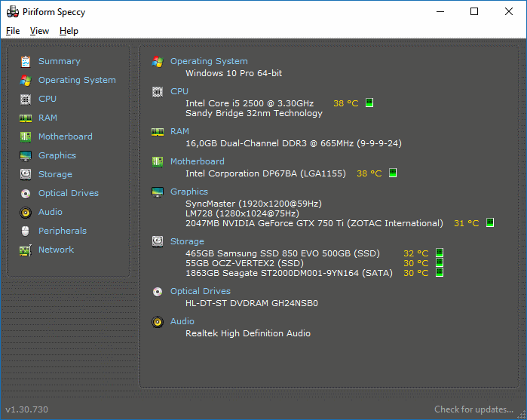The width and height of the screenshot is (527, 420).
Task: Click the CPU heading link in main panel
Action: [179, 91]
